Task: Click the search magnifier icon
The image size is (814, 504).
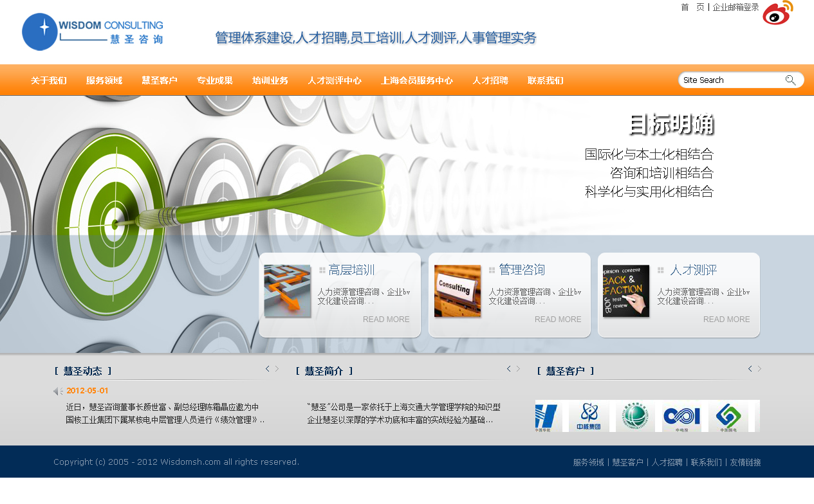Action: pos(790,80)
